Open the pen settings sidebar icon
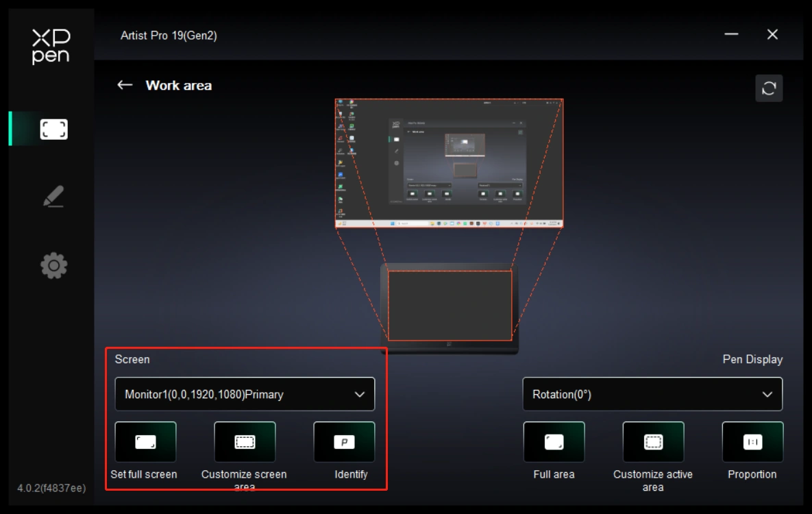This screenshot has width=812, height=514. (x=53, y=197)
